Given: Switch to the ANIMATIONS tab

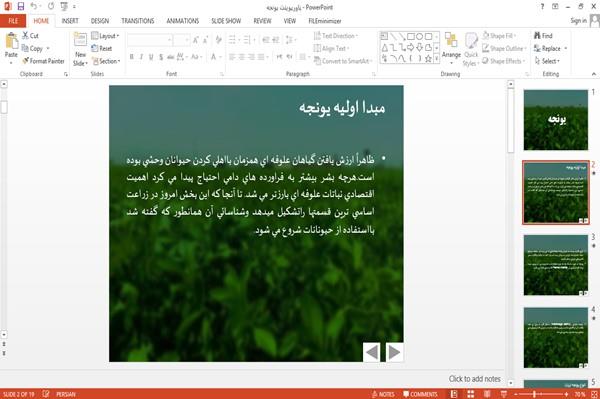Looking at the screenshot, I should coord(183,21).
